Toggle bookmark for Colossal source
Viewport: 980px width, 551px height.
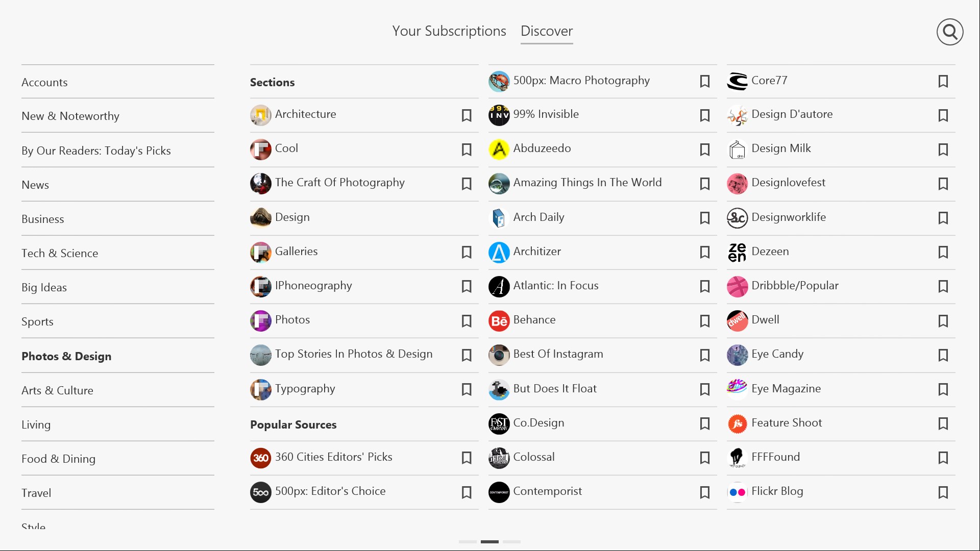[x=705, y=458]
